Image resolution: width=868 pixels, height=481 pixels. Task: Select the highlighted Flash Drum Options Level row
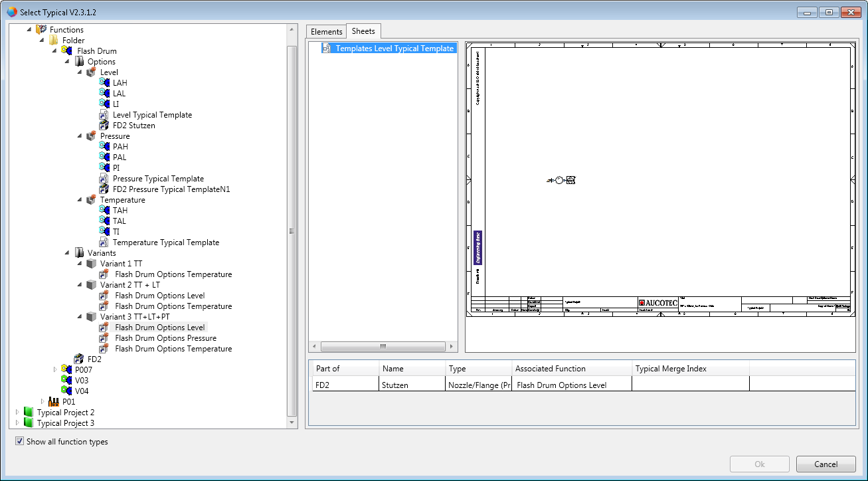pos(159,328)
